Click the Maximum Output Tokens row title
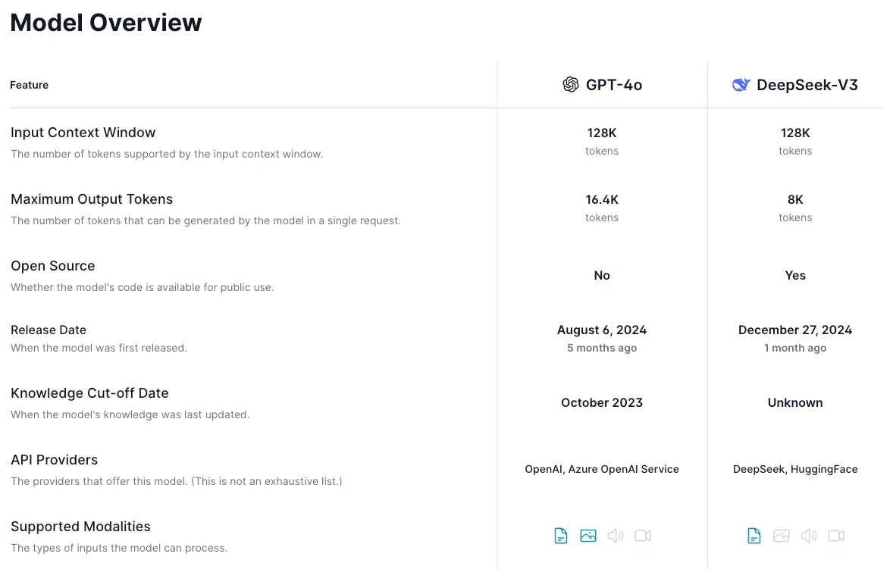The width and height of the screenshot is (893, 588). (92, 199)
